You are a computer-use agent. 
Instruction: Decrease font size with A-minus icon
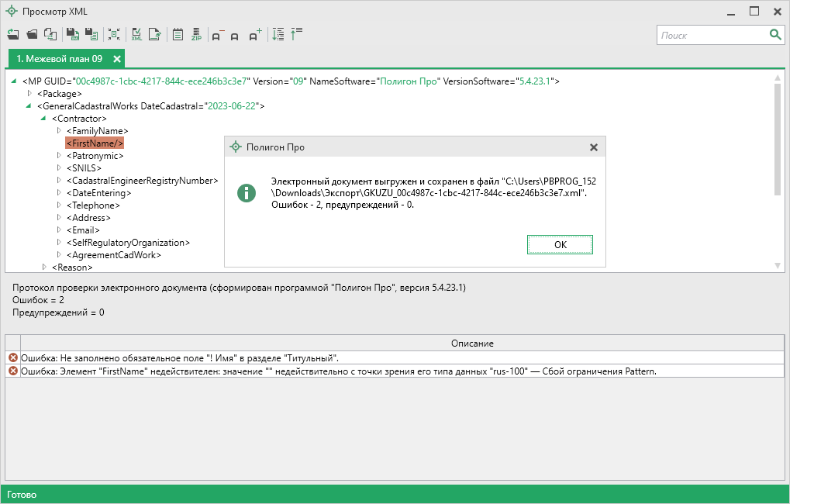pos(217,35)
